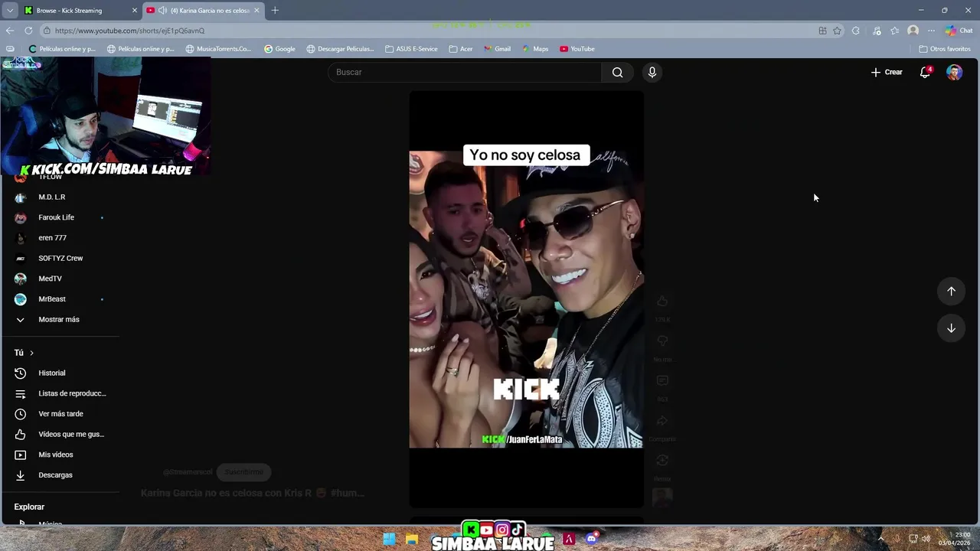The image size is (980, 551).
Task: Open the audio thumbnail below Remix
Action: [662, 497]
